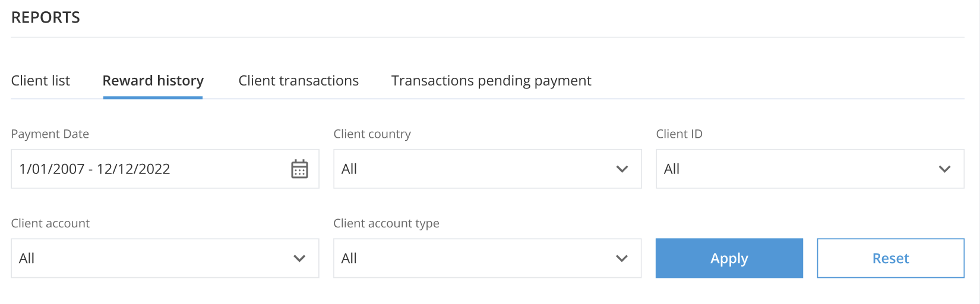
Task: Click the Client country field label
Action: coord(372,134)
